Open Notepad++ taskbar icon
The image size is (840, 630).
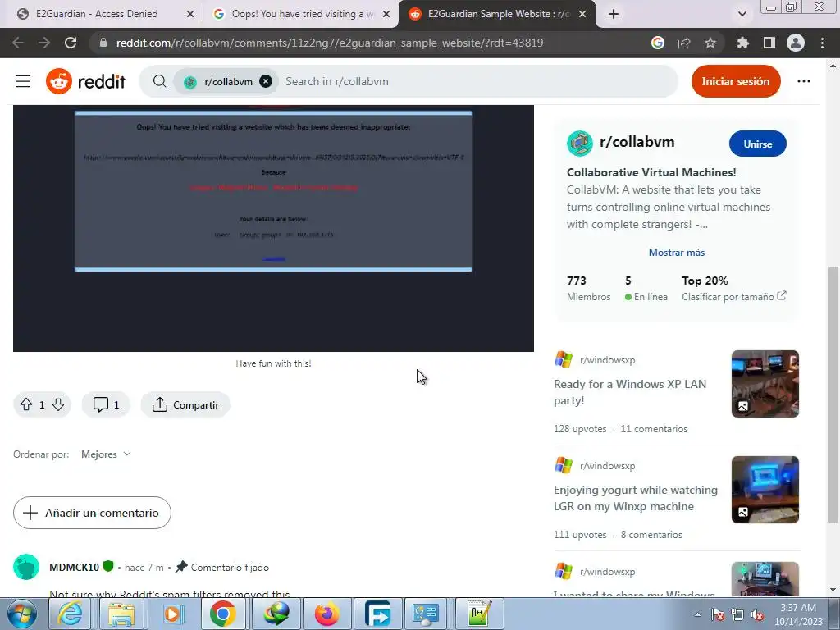(479, 614)
